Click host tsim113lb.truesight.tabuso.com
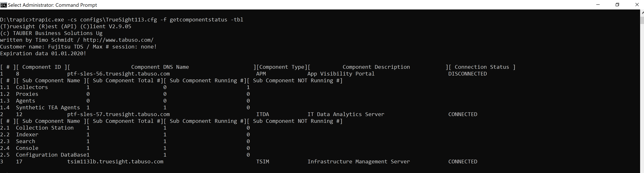 pos(115,162)
